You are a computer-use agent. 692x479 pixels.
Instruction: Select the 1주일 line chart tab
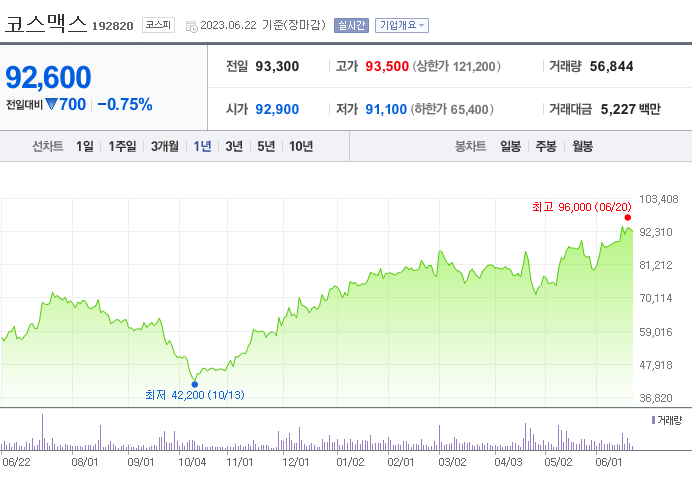point(122,146)
